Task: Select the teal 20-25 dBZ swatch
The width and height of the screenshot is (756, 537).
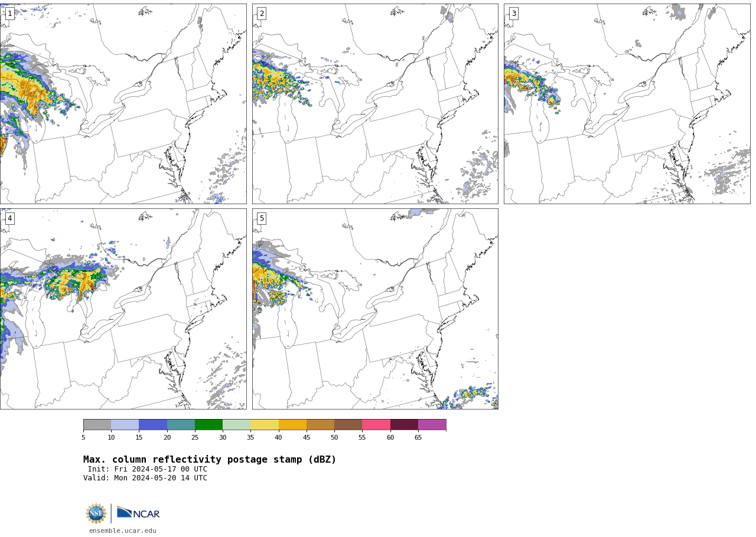Action: pyautogui.click(x=181, y=425)
